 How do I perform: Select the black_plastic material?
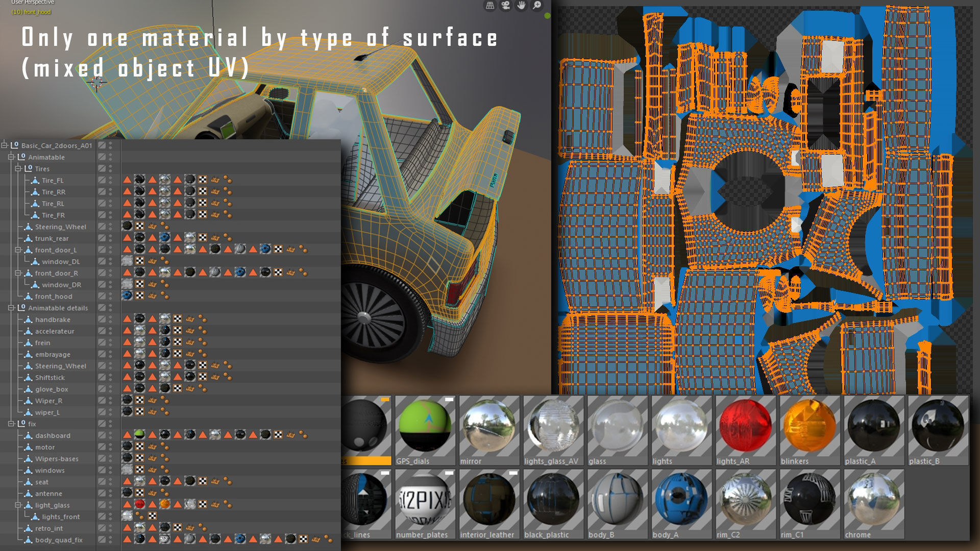553,504
